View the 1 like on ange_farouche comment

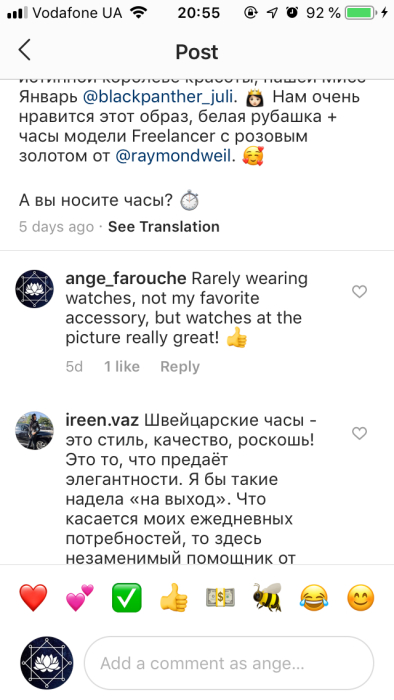click(122, 367)
